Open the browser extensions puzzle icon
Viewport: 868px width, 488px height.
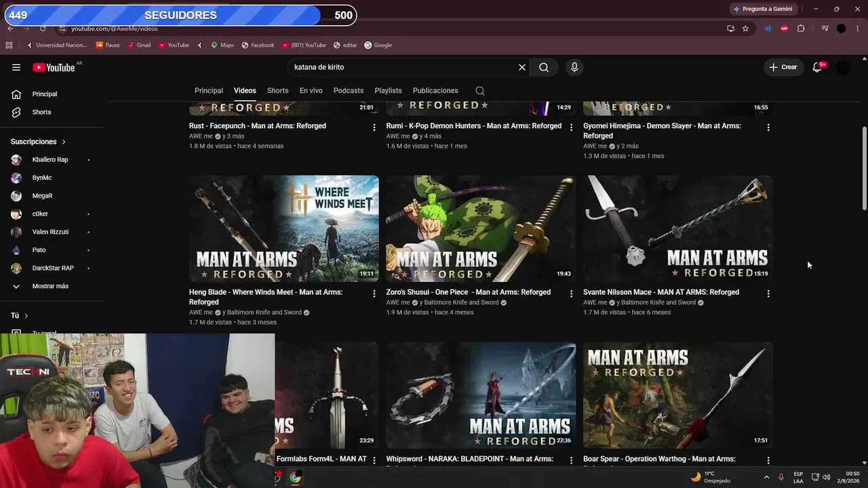point(801,28)
